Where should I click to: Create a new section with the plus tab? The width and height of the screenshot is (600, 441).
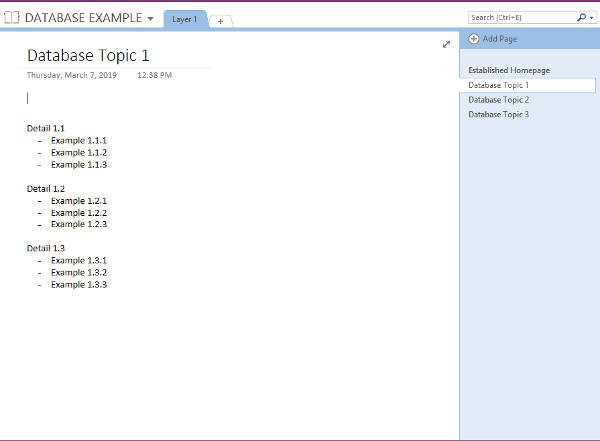(x=220, y=21)
